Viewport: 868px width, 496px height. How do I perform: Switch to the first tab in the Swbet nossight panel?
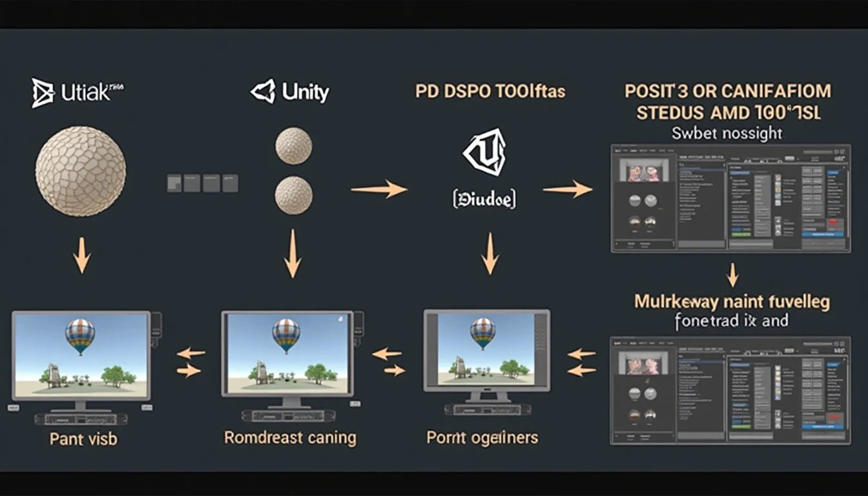pyautogui.click(x=617, y=150)
